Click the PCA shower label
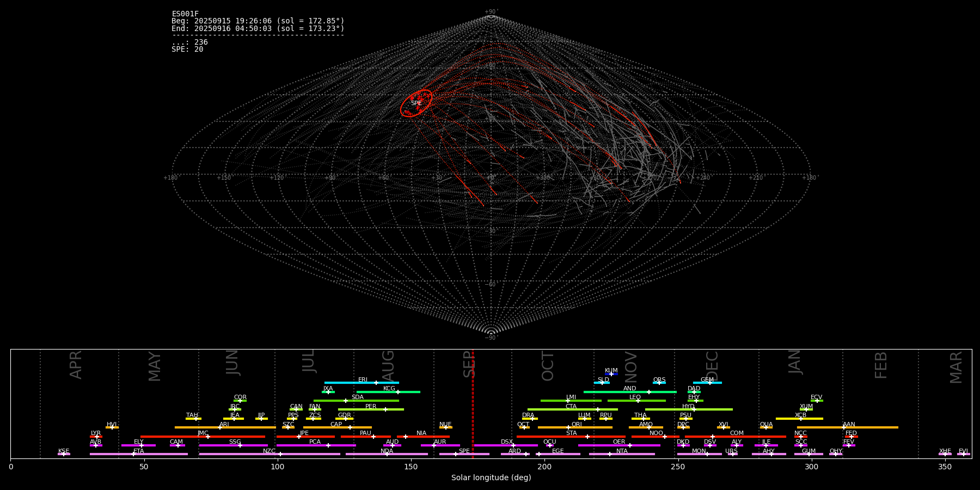Image resolution: width=980 pixels, height=490 pixels. (x=315, y=442)
